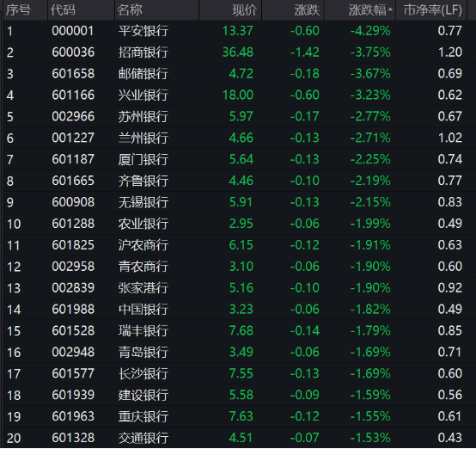Click the -3.75% change value
The width and height of the screenshot is (476, 449).
pyautogui.click(x=370, y=52)
